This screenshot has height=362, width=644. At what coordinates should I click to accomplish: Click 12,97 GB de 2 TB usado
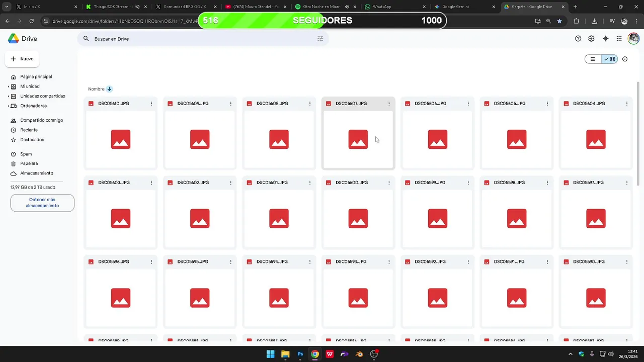click(33, 187)
